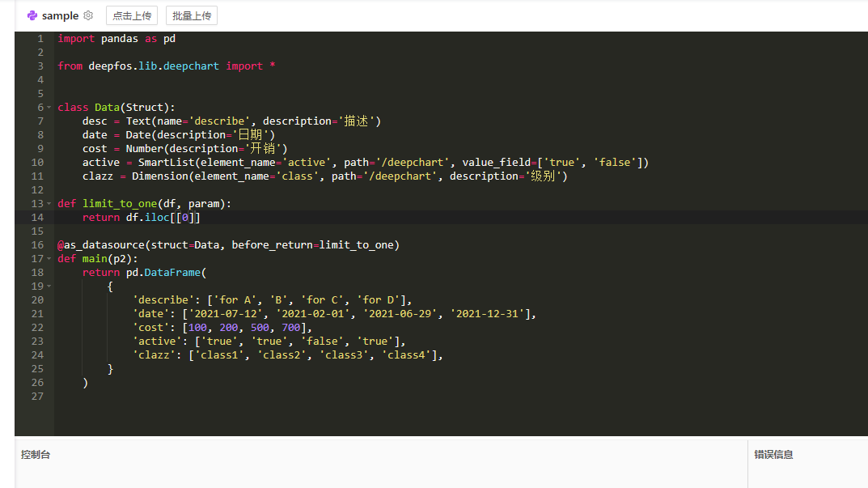
Task: Click line number 27 in the gutter
Action: [x=37, y=397]
